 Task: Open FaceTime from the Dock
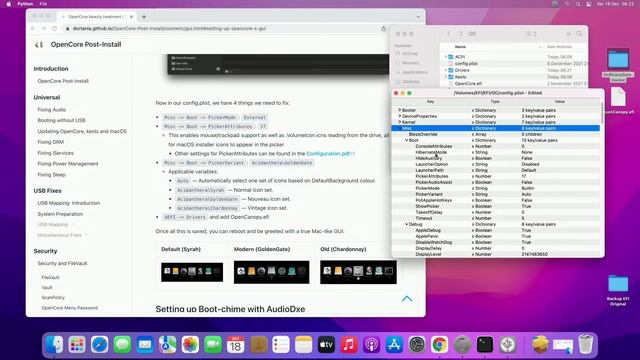point(213,345)
